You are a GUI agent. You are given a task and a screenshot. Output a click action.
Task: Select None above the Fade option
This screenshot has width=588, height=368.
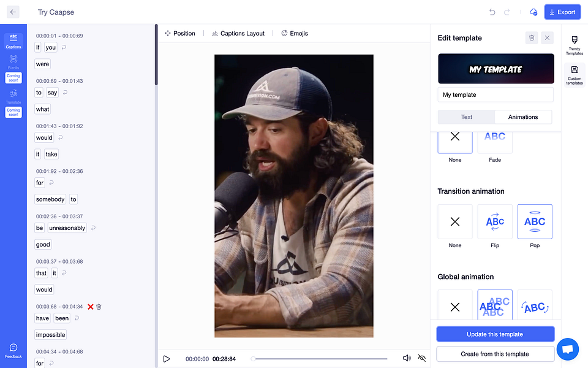coord(455,143)
